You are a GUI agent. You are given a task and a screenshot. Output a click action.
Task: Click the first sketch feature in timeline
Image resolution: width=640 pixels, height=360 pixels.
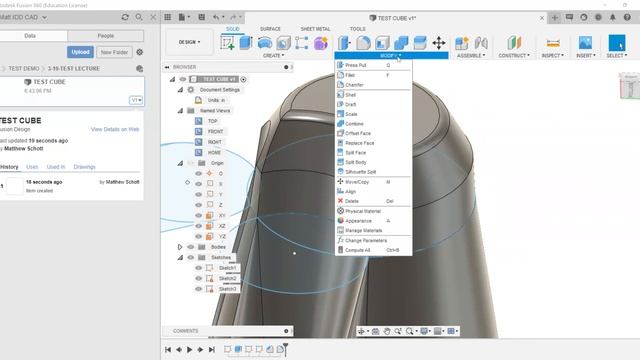coord(228,349)
